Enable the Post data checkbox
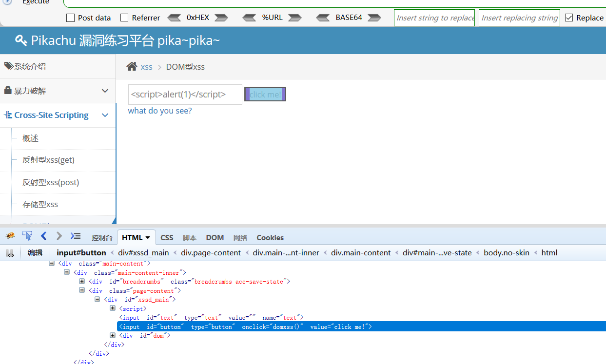This screenshot has width=606, height=364. (x=70, y=18)
